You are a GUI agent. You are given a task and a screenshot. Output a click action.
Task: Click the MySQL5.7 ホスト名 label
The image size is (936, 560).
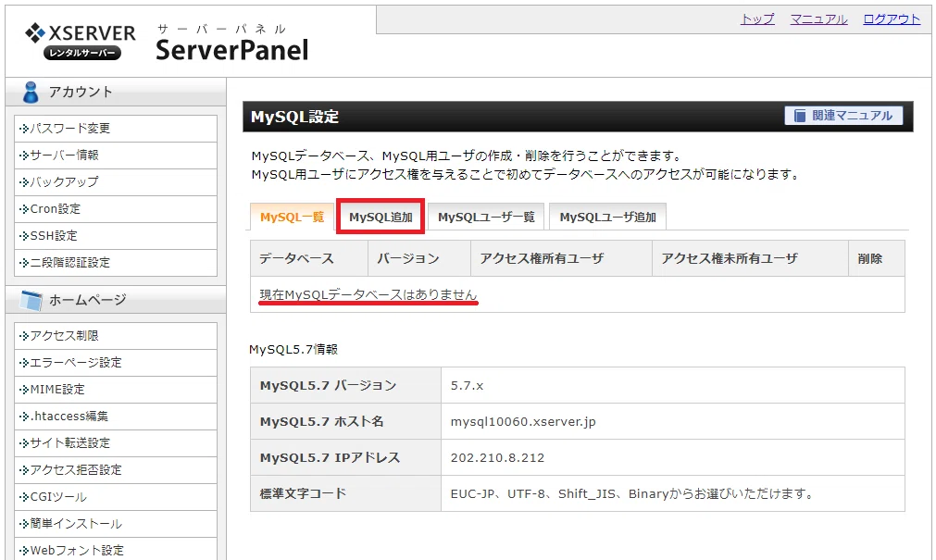[322, 421]
